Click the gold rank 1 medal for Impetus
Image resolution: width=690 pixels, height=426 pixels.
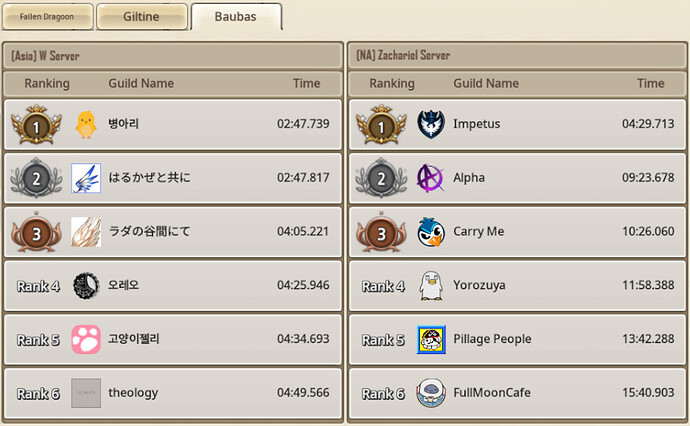pyautogui.click(x=381, y=124)
